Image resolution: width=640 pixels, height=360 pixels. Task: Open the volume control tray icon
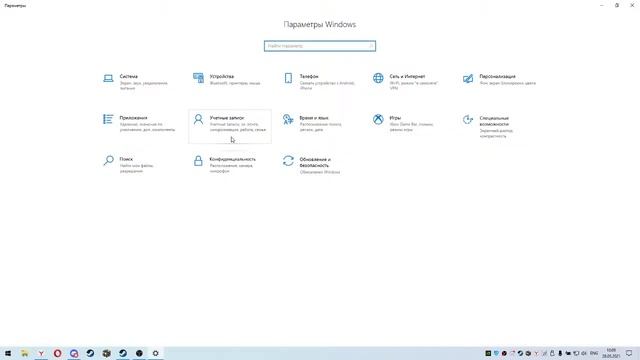click(x=584, y=353)
